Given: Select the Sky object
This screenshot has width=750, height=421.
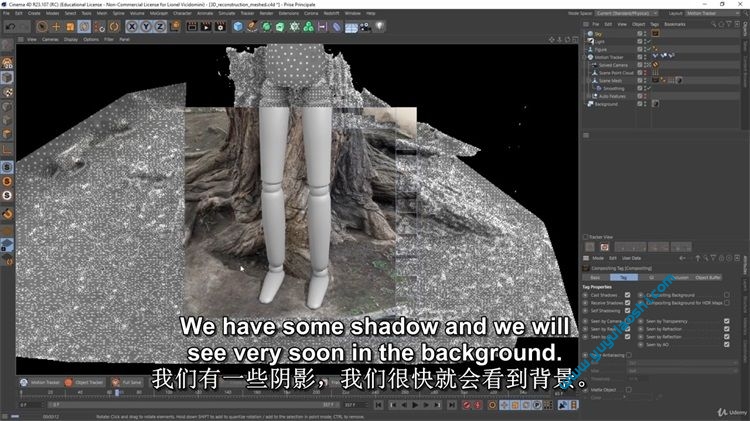Looking at the screenshot, I should point(598,34).
